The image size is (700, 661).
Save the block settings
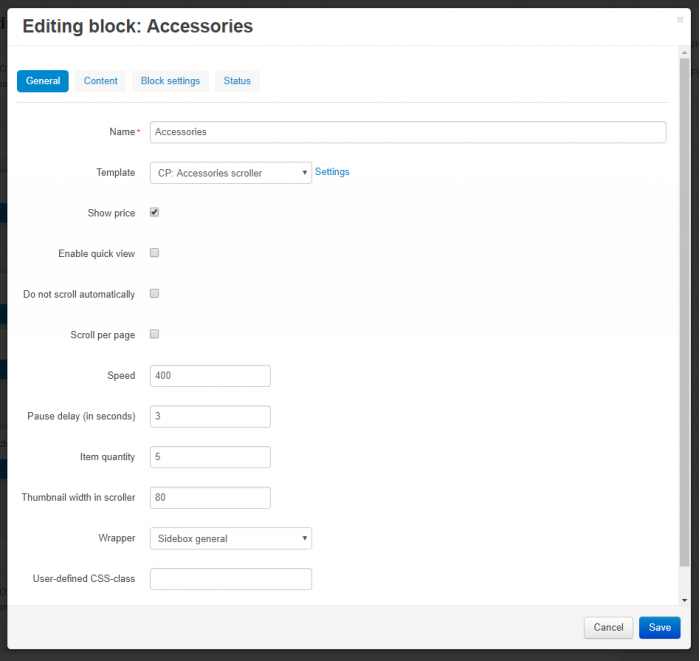coord(660,628)
